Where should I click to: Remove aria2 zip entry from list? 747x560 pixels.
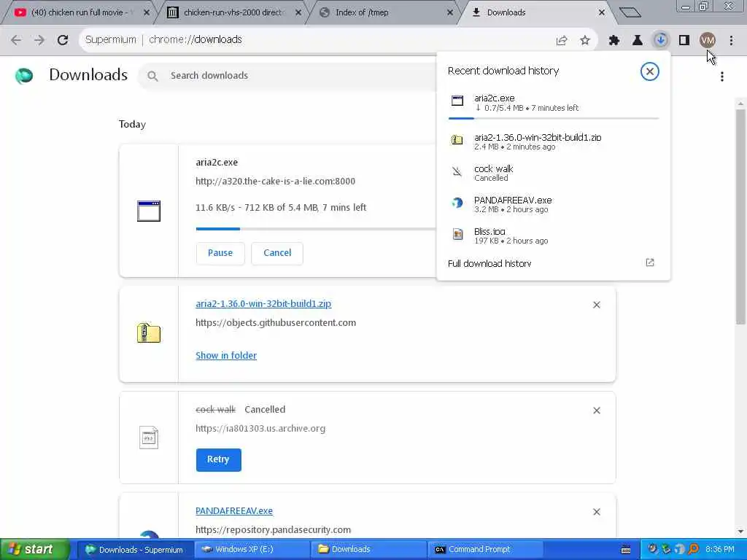[x=597, y=305]
